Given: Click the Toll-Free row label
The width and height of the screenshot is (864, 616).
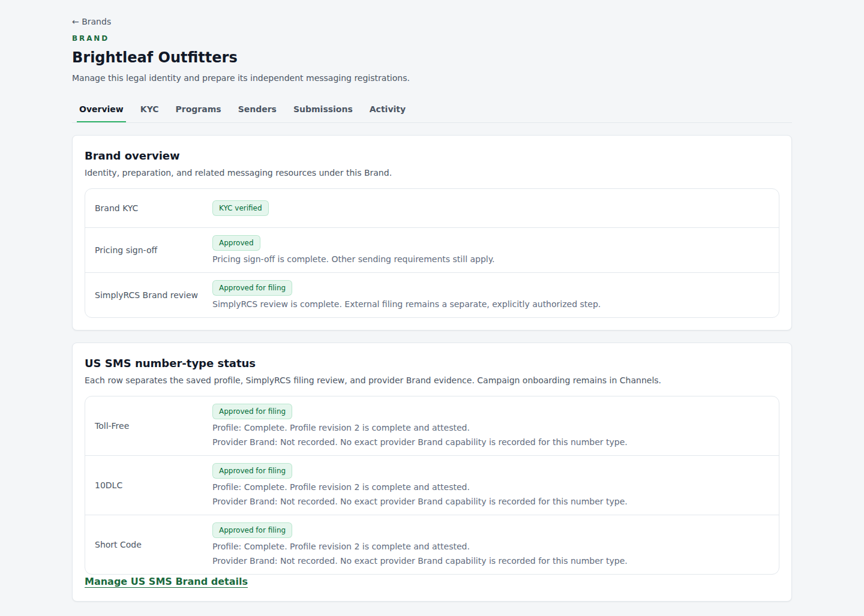Looking at the screenshot, I should tap(112, 426).
